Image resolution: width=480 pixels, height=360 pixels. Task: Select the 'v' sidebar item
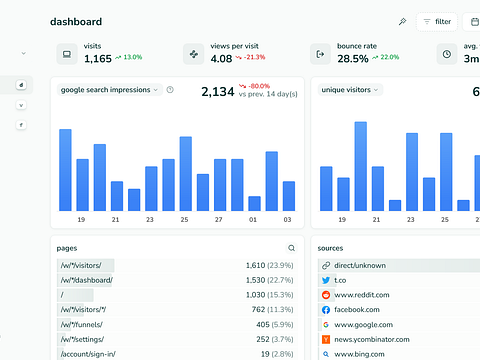21,105
